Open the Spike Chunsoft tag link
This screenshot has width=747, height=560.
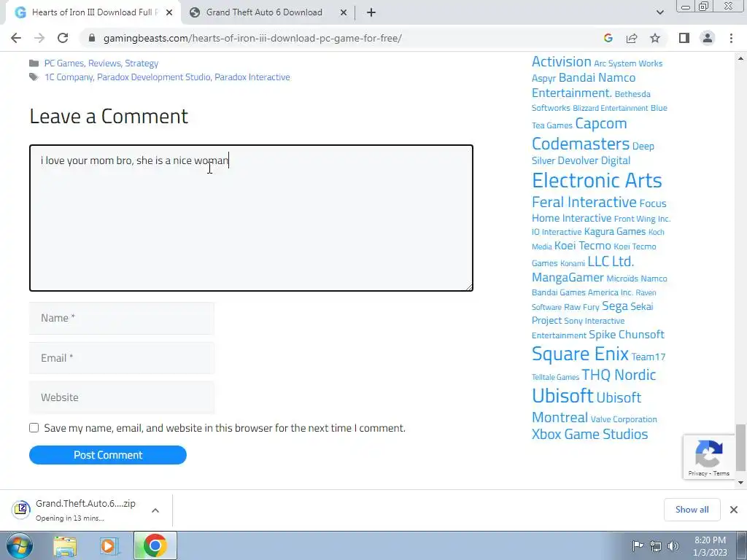(x=627, y=335)
